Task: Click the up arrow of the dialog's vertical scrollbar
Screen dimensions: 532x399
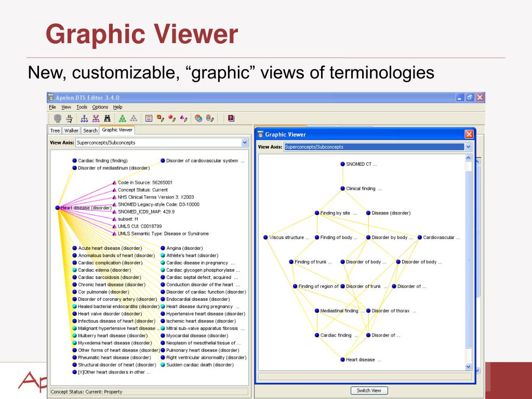Action: click(x=468, y=158)
